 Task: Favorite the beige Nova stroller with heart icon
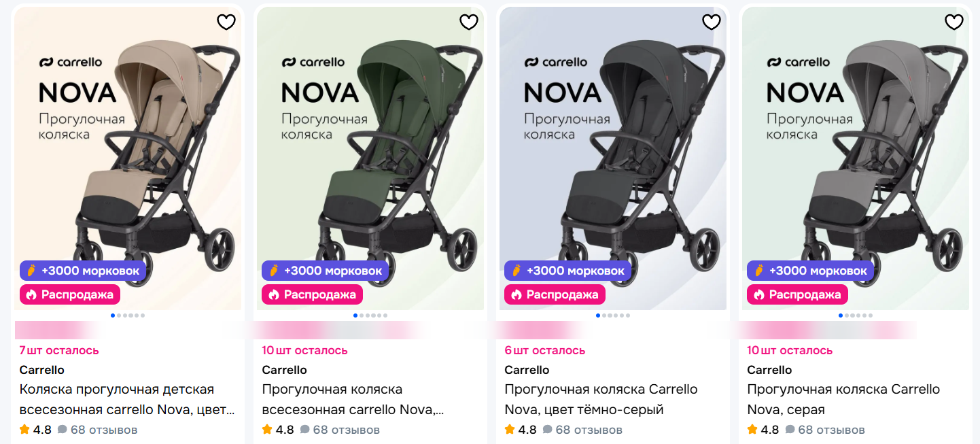[226, 22]
